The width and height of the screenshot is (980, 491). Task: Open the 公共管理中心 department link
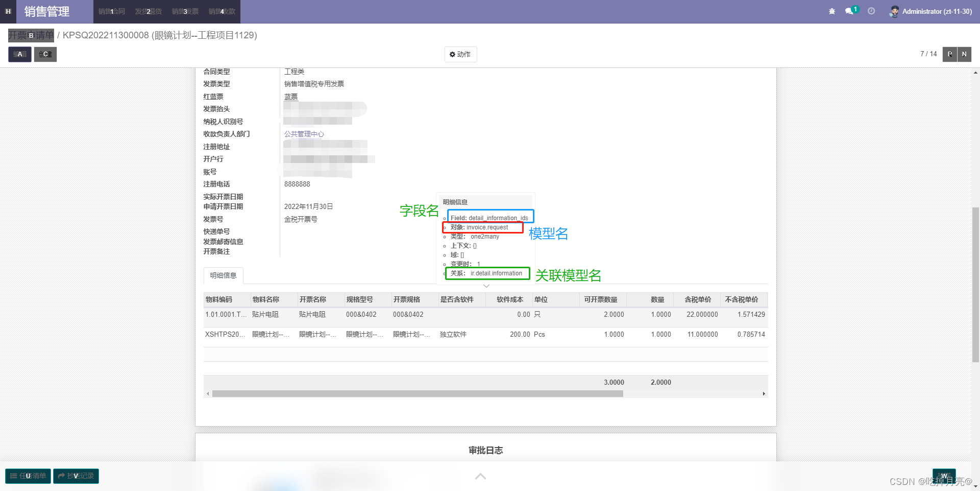pyautogui.click(x=304, y=133)
